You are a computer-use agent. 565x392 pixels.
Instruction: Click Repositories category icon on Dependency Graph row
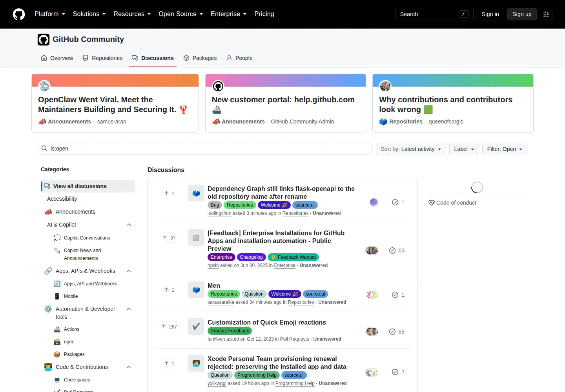pos(196,193)
